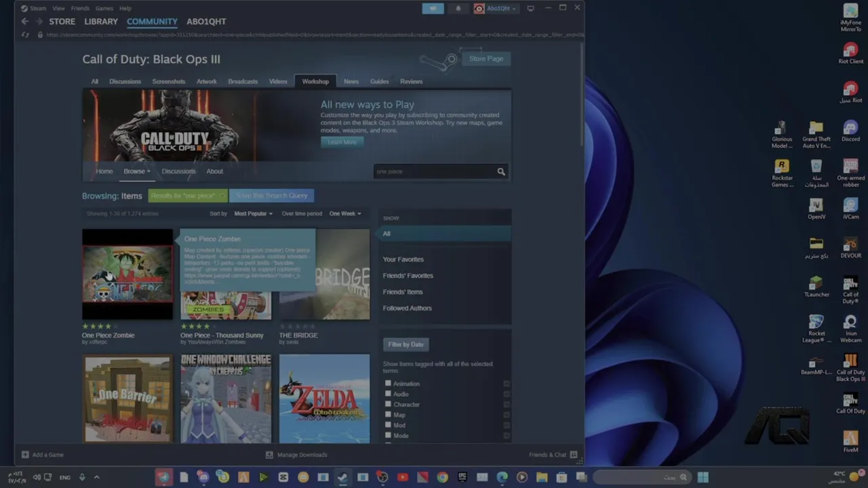Viewport: 868px width, 488px height.
Task: Open Rocket League desktop shortcut
Action: [x=816, y=329]
